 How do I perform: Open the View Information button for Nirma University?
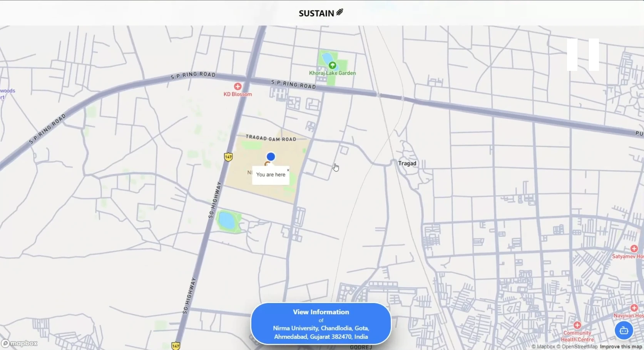coord(321,323)
